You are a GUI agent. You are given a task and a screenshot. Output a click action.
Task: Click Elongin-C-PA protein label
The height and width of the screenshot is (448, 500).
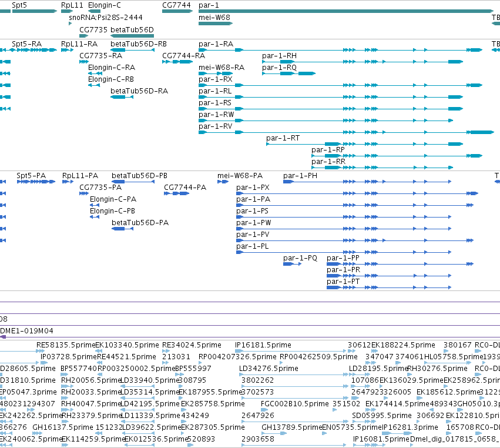tap(113, 199)
